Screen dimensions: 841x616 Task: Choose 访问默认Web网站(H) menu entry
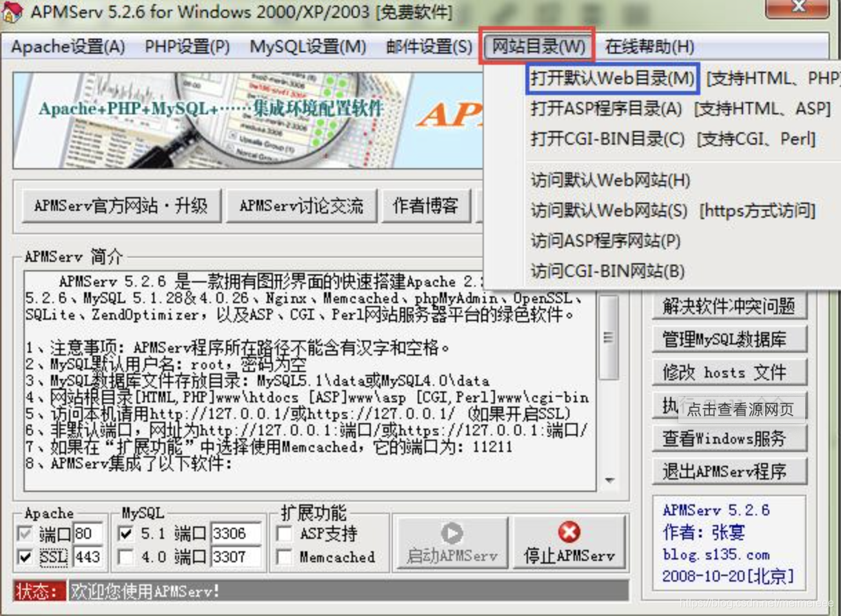(610, 181)
